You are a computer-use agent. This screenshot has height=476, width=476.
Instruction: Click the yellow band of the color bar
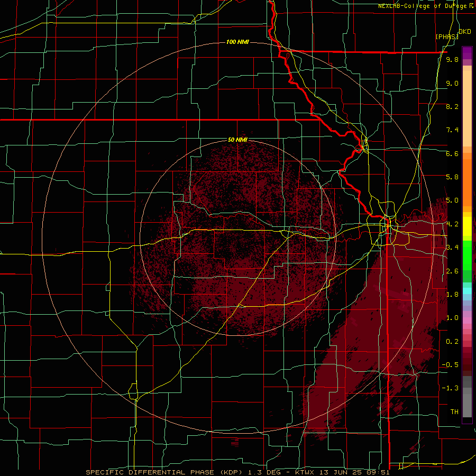(x=467, y=226)
